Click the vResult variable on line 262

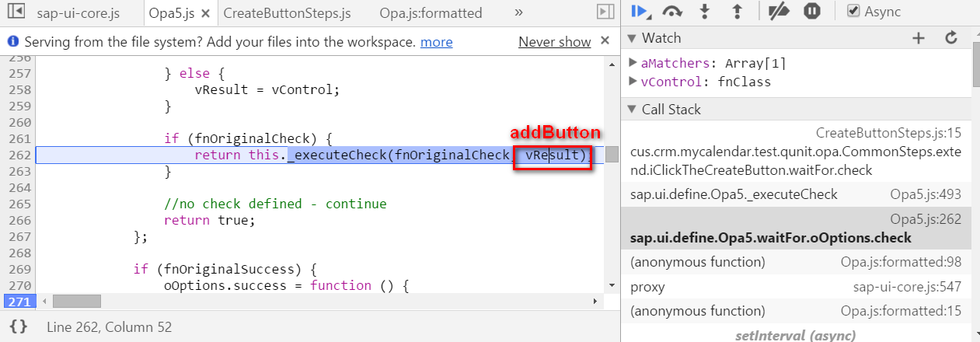click(x=553, y=155)
